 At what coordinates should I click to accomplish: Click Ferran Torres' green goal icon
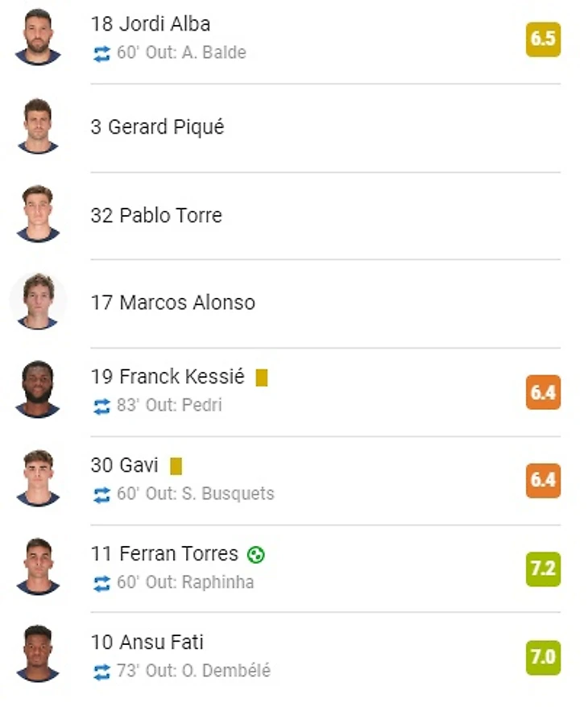click(x=256, y=555)
